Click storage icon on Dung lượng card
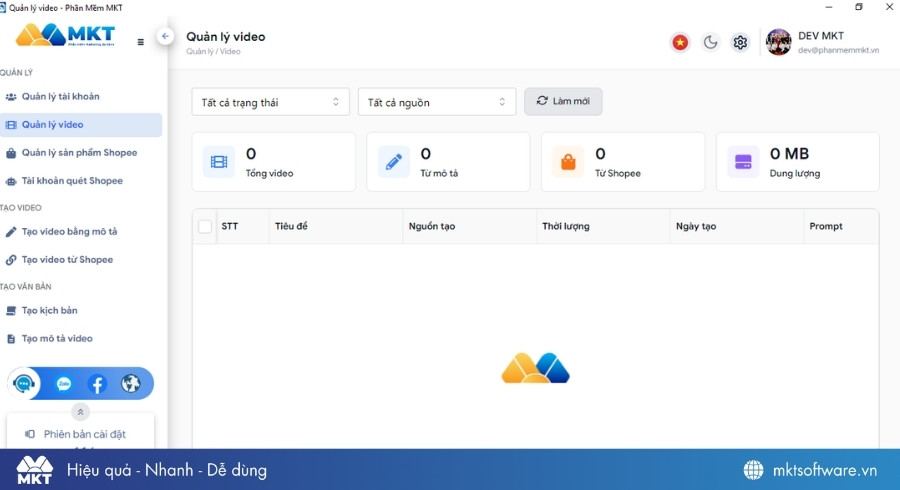900x490 pixels. click(x=743, y=162)
